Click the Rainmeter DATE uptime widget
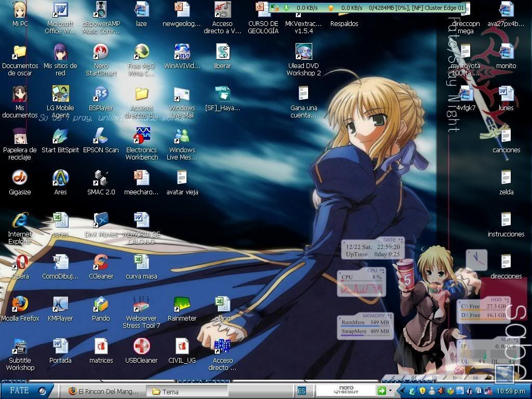The height and width of the screenshot is (399, 532). tap(373, 248)
